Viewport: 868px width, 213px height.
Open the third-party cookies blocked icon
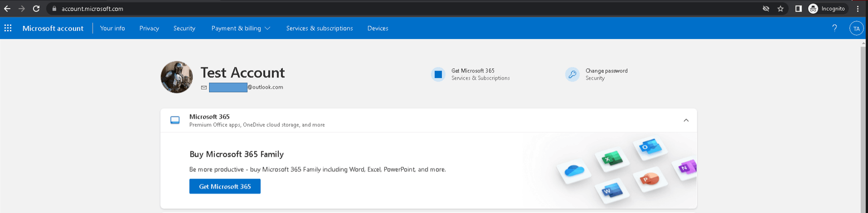coord(766,9)
